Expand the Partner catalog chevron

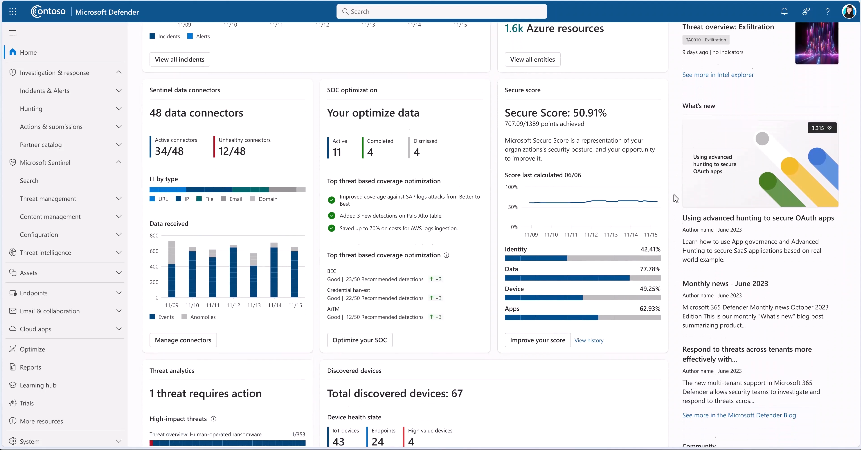tap(119, 144)
